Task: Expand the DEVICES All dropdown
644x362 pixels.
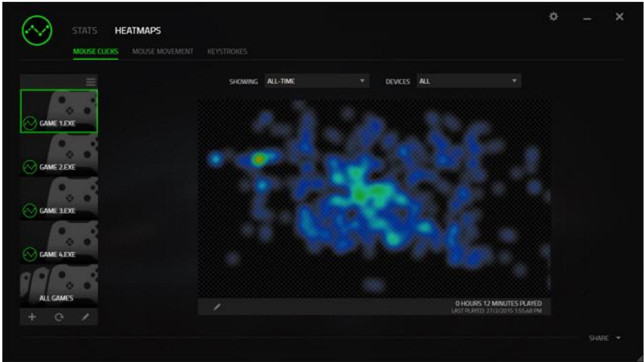Action: pos(469,81)
